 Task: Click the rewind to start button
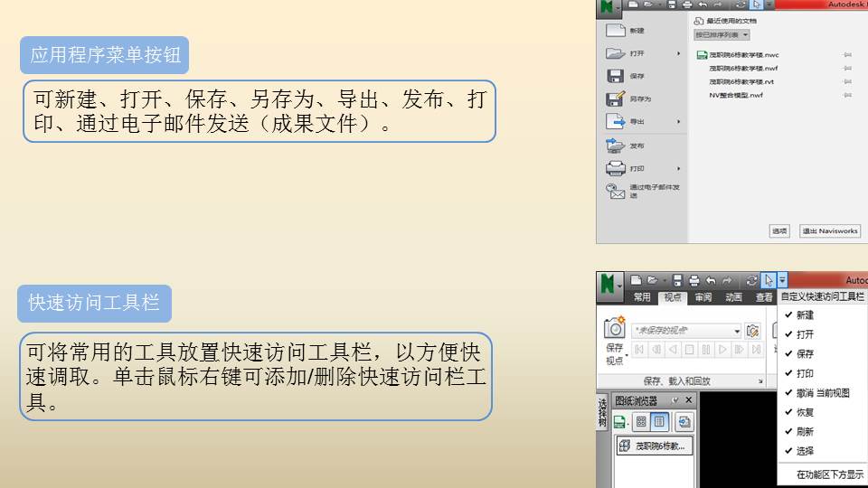(x=639, y=349)
